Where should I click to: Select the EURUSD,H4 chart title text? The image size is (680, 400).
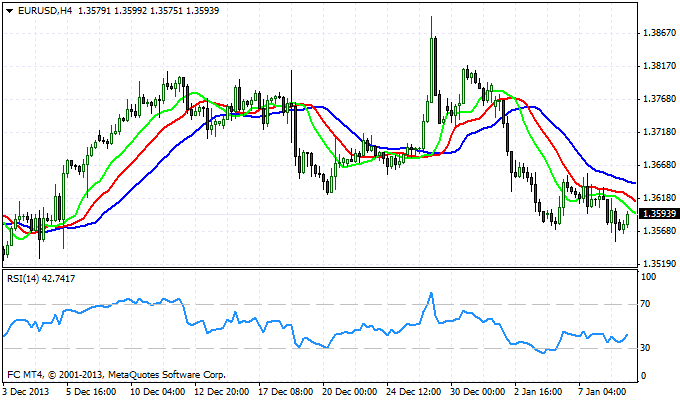45,10
